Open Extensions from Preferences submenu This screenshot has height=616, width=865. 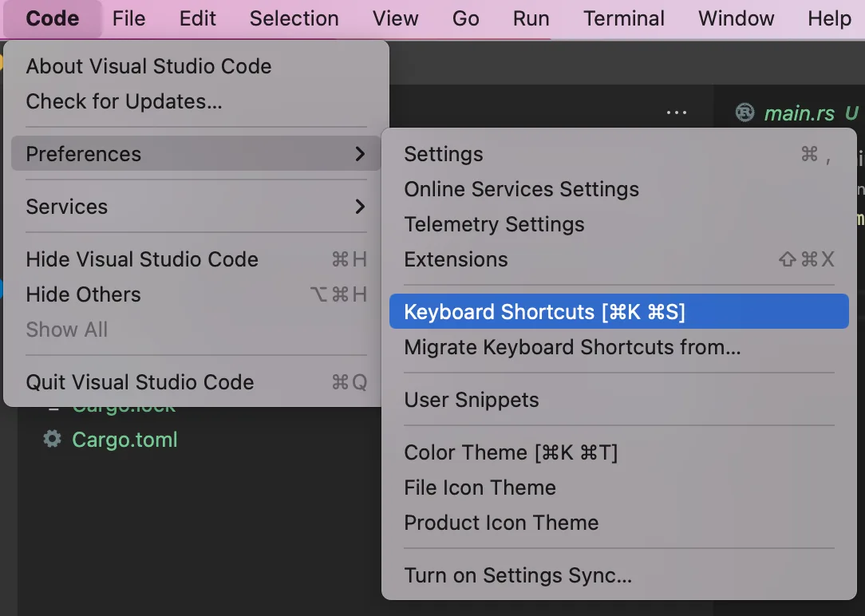[x=619, y=259]
